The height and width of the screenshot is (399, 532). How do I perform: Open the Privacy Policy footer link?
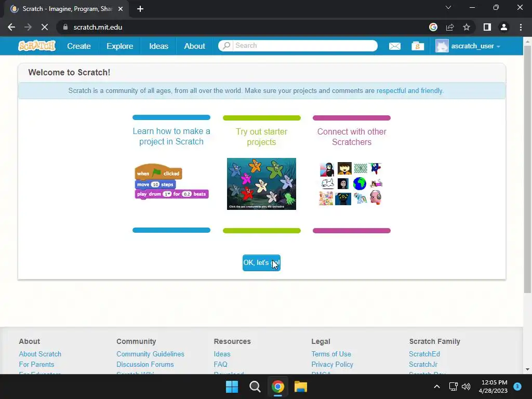(332, 364)
